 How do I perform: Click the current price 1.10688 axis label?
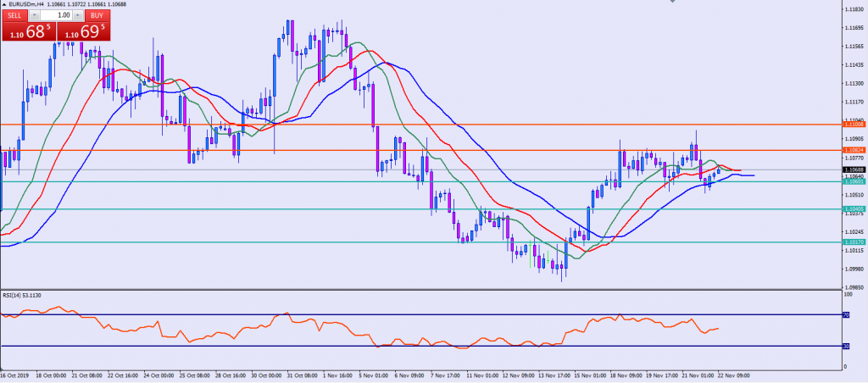coord(854,169)
